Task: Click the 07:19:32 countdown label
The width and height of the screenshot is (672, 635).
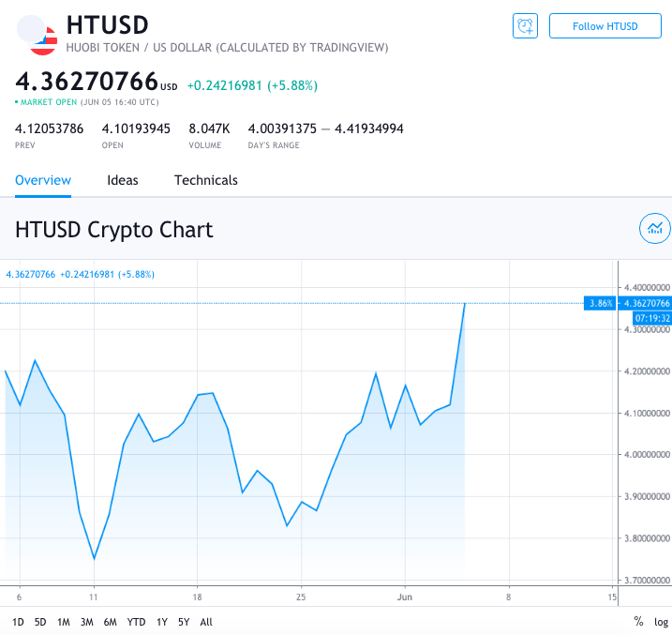Action: 652,318
